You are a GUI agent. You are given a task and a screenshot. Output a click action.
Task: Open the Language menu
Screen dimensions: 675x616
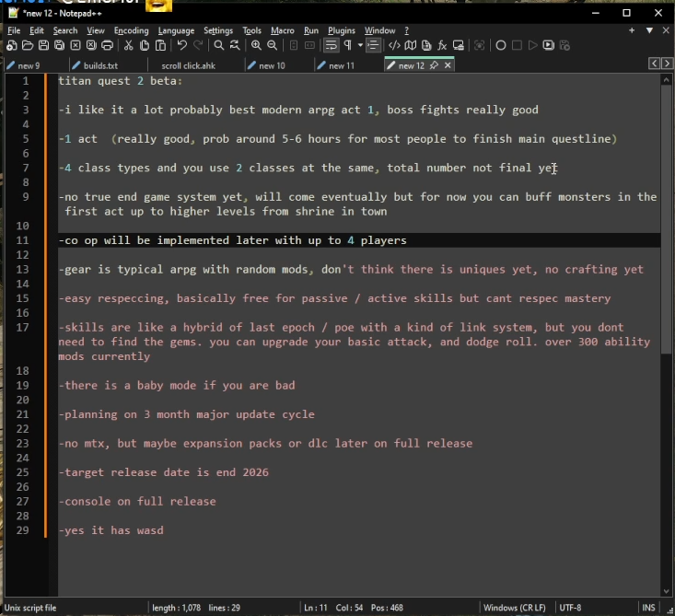[x=176, y=30]
